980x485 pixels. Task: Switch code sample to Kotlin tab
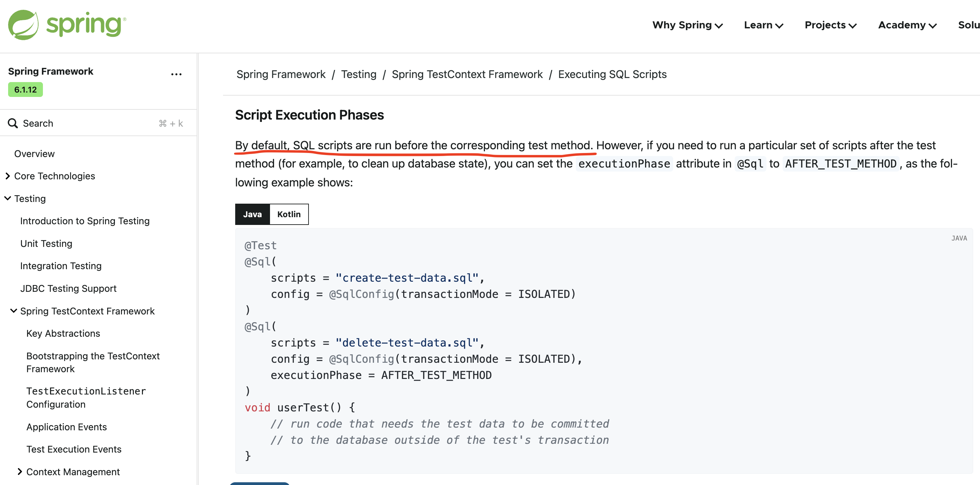[x=289, y=214]
